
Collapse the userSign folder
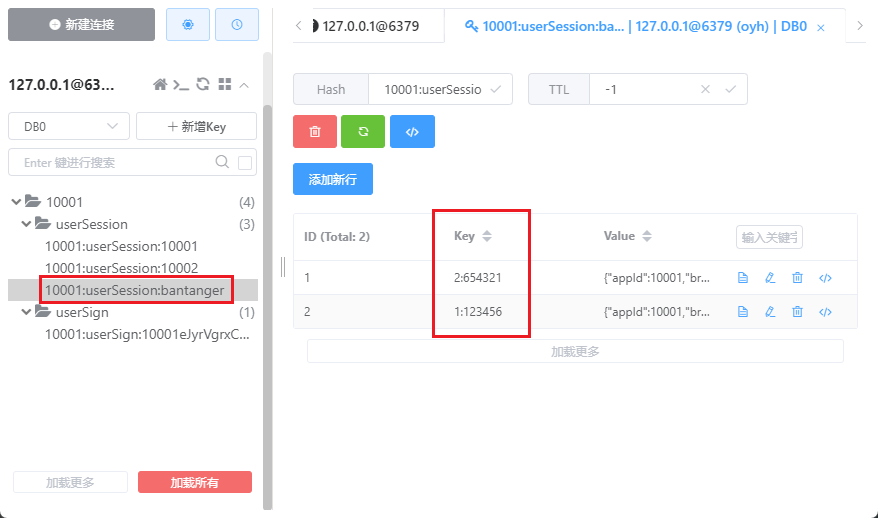click(x=26, y=312)
